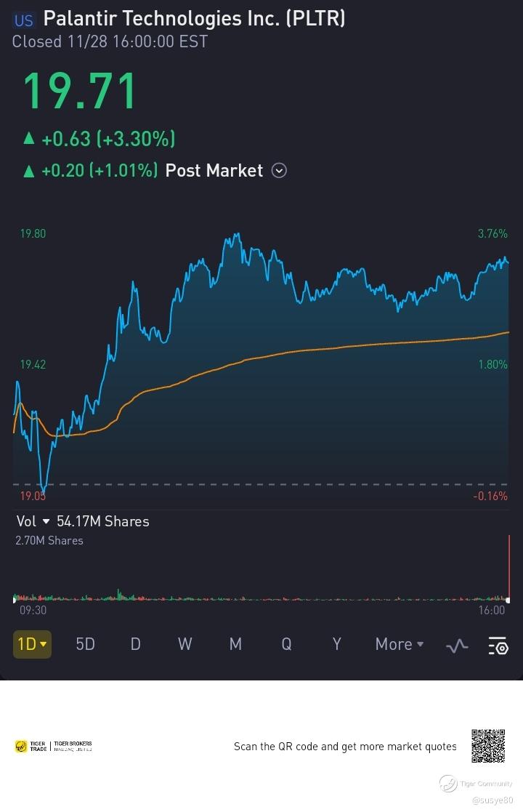Expand the More timeframes dropdown

pyautogui.click(x=399, y=644)
